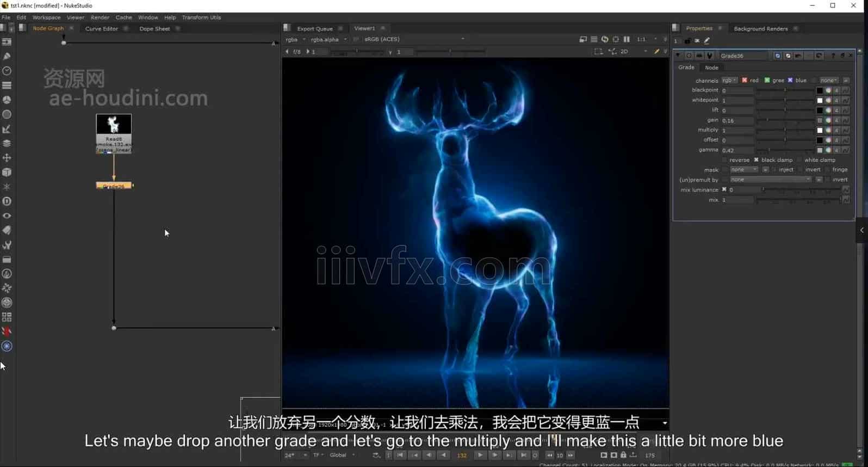Open the Transform nodes icon

coord(7,158)
